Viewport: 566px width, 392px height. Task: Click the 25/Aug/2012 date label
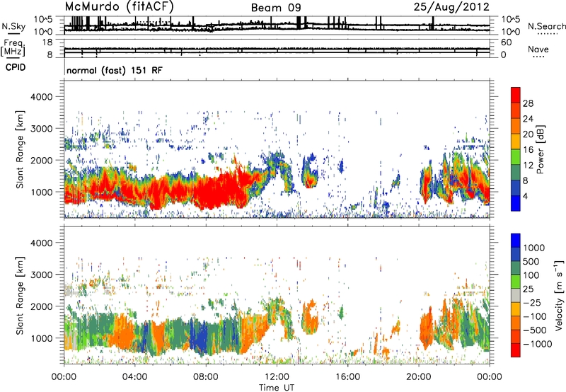point(451,6)
